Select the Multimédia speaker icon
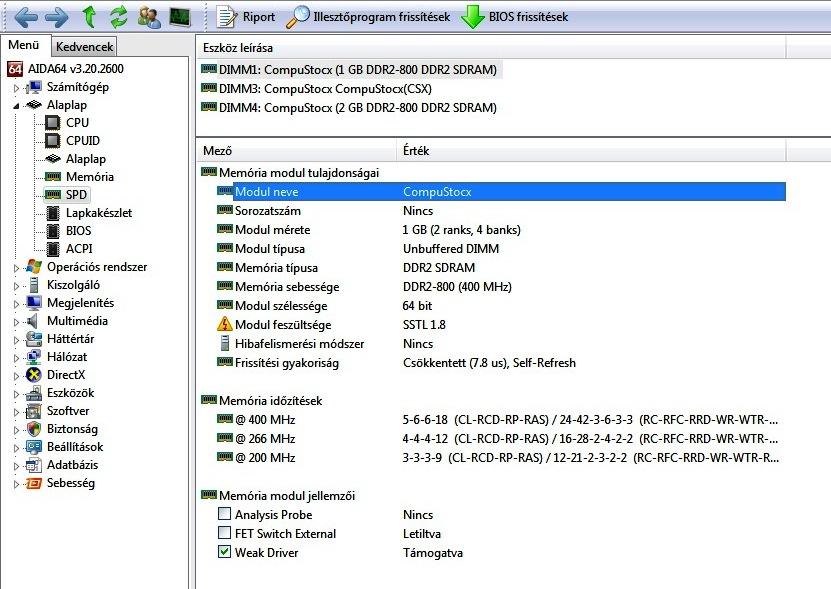The image size is (831, 589). pos(33,321)
